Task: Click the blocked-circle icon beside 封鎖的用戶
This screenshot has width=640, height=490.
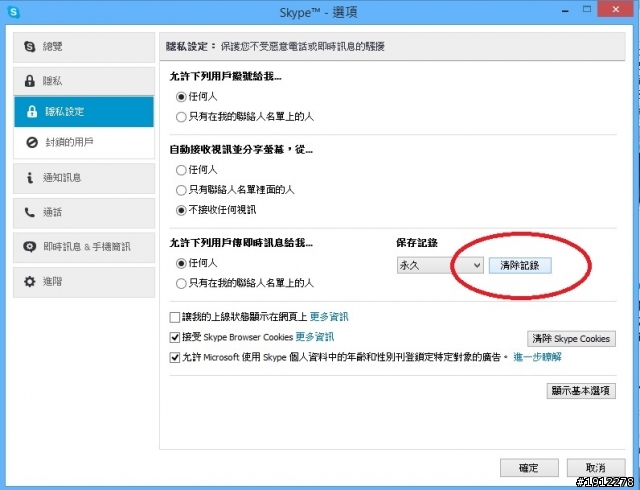Action: tap(32, 142)
